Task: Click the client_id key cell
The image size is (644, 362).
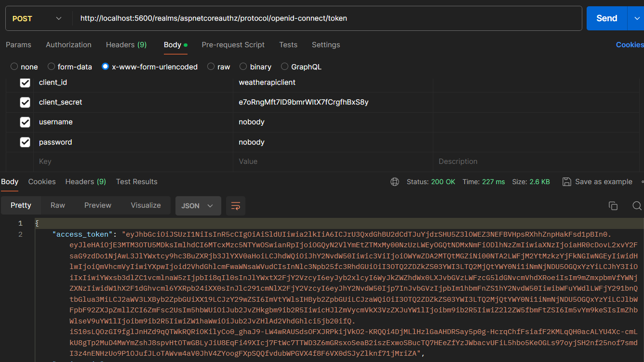Action: pos(133,82)
